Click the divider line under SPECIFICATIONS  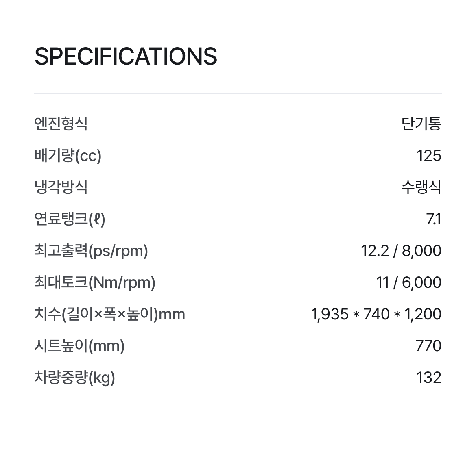(x=238, y=93)
